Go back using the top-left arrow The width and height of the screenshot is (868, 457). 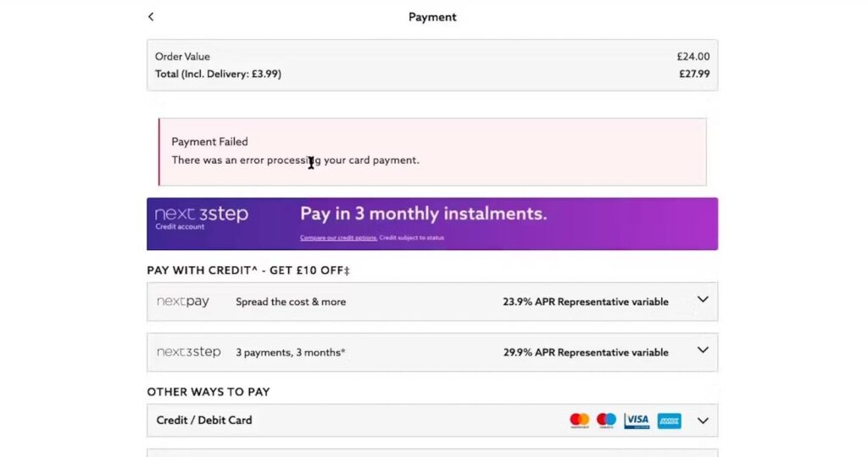(151, 17)
